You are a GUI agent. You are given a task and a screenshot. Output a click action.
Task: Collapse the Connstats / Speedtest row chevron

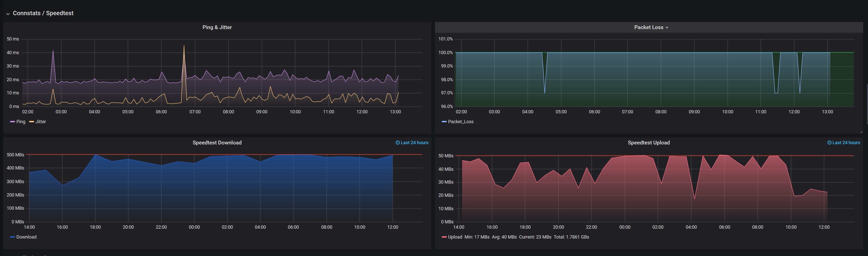click(8, 14)
